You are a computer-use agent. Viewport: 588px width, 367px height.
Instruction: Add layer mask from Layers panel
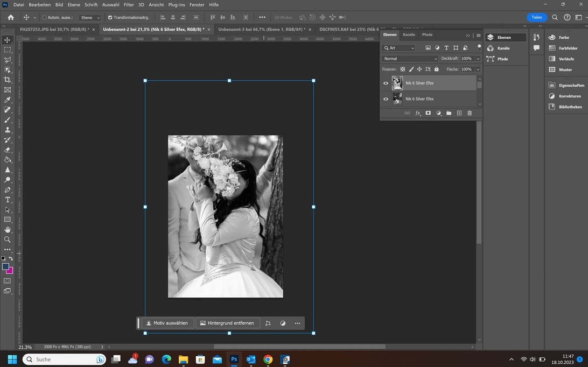click(428, 113)
